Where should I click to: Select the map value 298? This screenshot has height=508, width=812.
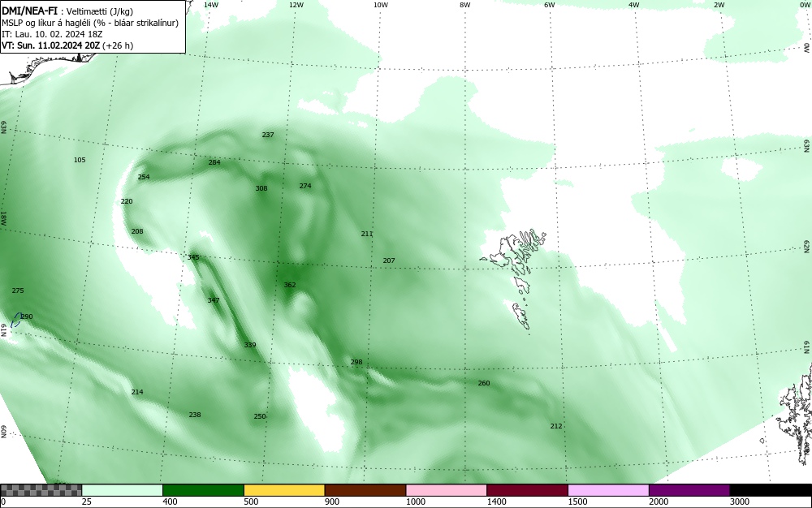pos(356,362)
